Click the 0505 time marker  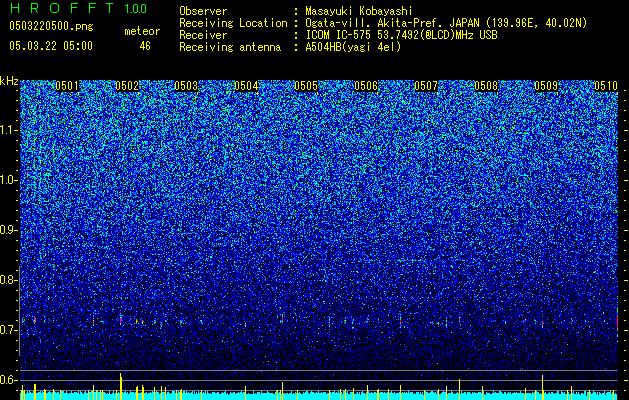306,86
